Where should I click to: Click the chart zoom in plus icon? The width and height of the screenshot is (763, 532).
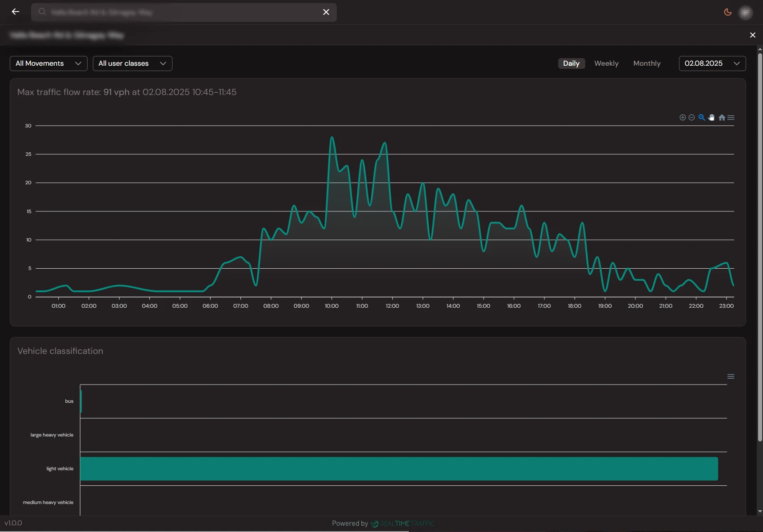tap(683, 118)
